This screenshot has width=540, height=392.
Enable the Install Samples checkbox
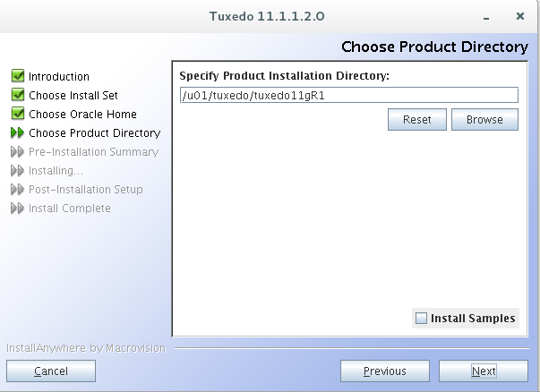tap(421, 319)
